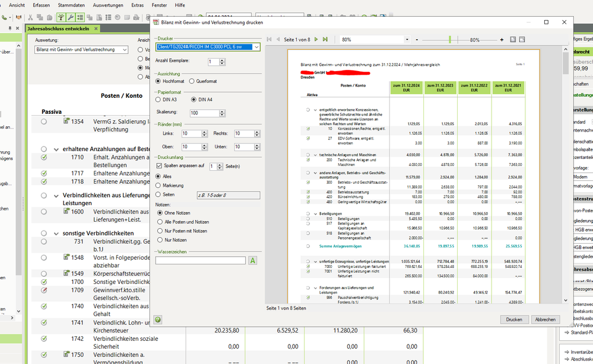Adjust Anzahl Exemplare stepper
593x364 pixels.
coord(222,62)
